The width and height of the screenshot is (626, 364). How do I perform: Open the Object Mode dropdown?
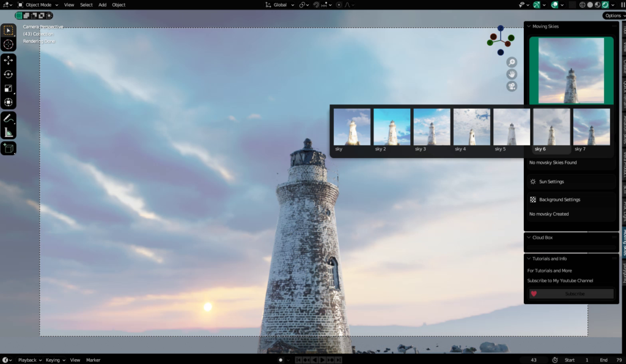click(x=39, y=5)
